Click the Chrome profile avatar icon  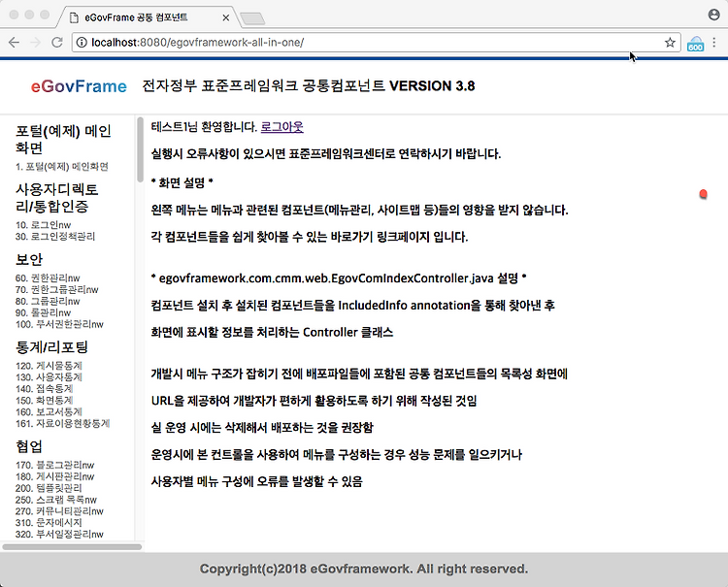coord(714,15)
